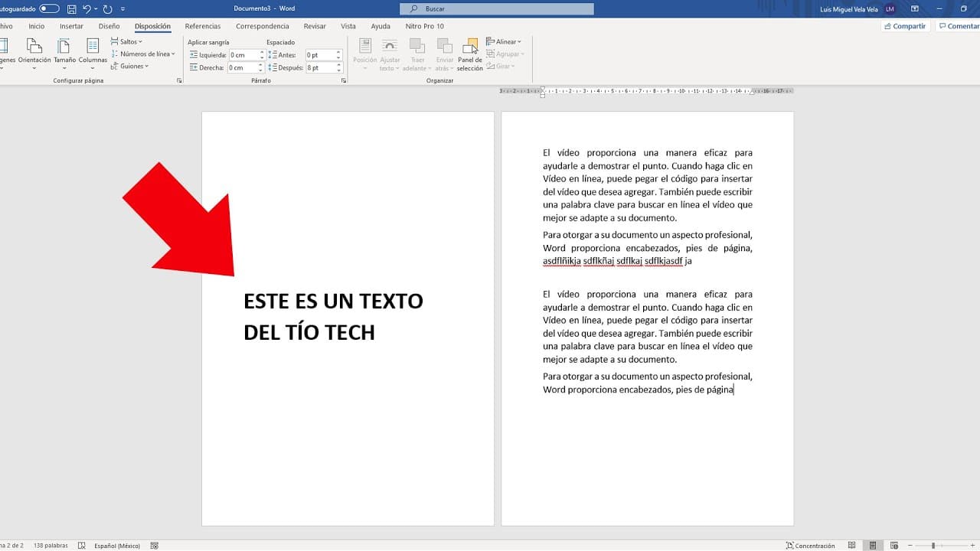Adjust the zoom slider
The width and height of the screenshot is (980, 551).
pyautogui.click(x=933, y=545)
